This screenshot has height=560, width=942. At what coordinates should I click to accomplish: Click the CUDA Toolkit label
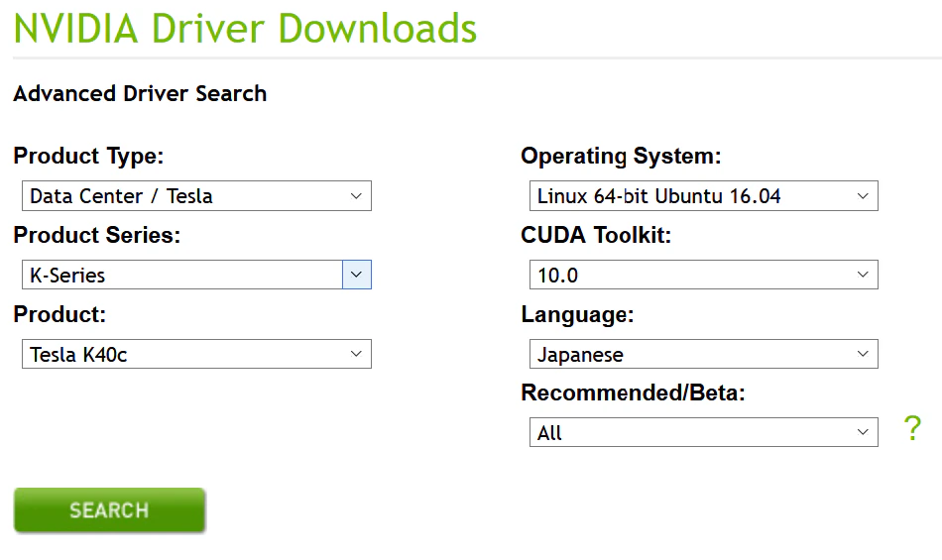point(596,235)
